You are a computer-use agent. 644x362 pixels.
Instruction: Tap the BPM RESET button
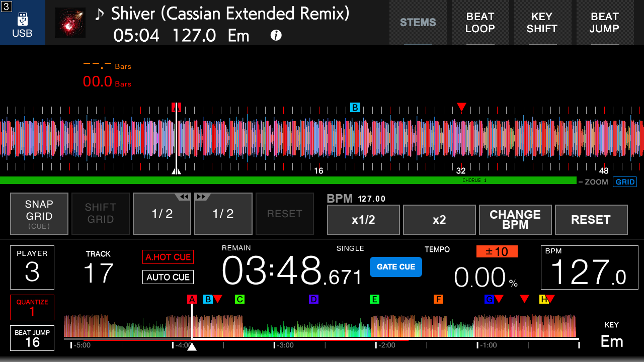(591, 220)
